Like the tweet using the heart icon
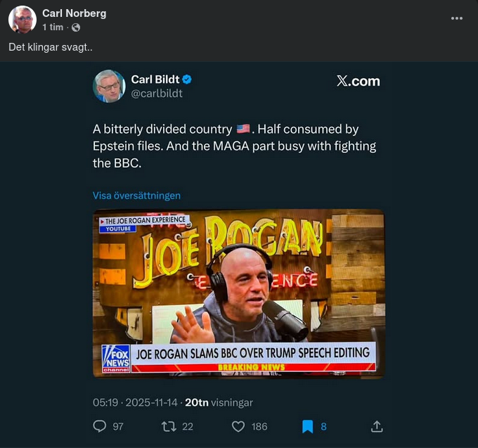Image resolution: width=478 pixels, height=448 pixels. click(238, 426)
